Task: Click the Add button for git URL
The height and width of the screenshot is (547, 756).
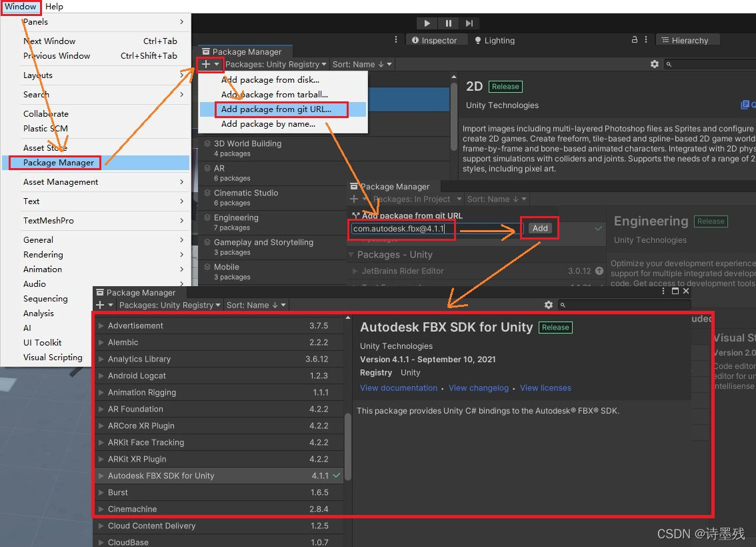Action: pyautogui.click(x=539, y=228)
